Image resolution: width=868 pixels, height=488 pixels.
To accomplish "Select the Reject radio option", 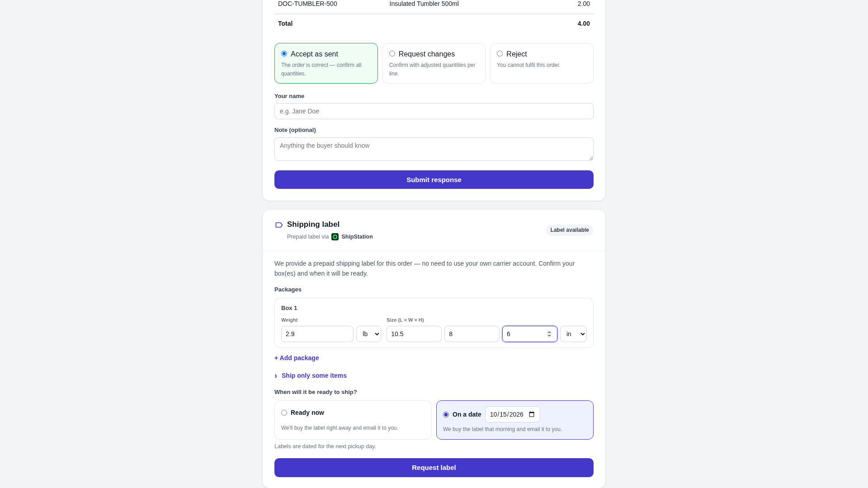I will (500, 54).
